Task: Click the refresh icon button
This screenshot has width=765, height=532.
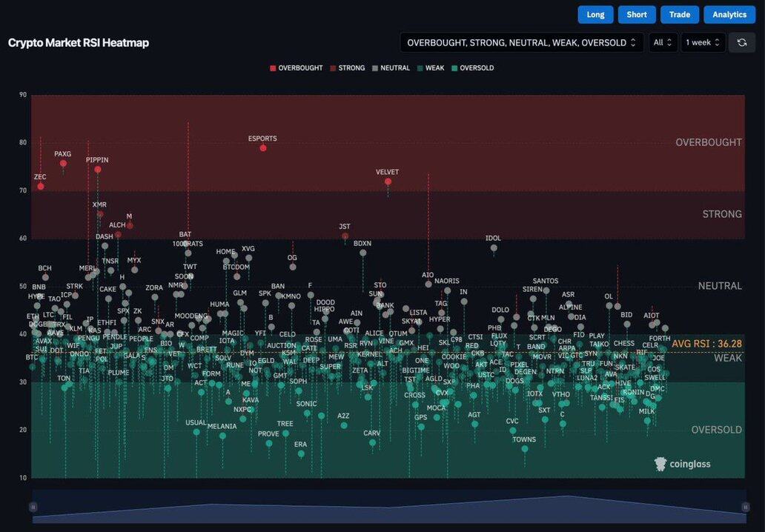Action: pyautogui.click(x=742, y=43)
